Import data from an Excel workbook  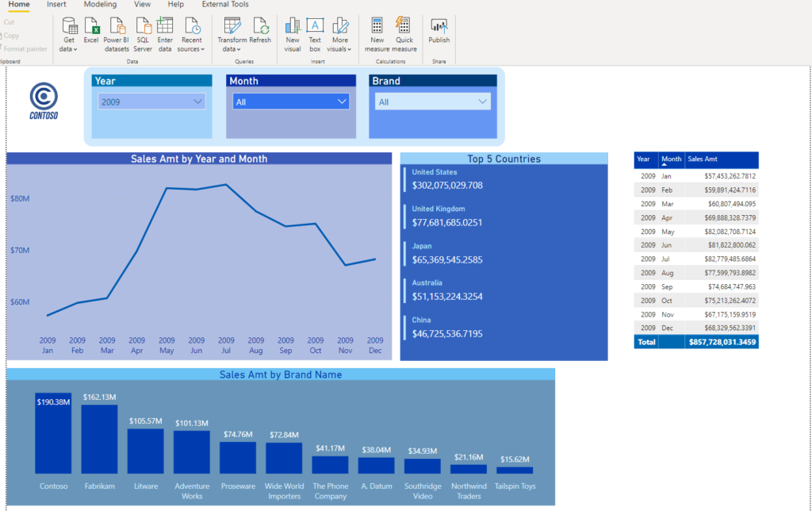point(90,33)
